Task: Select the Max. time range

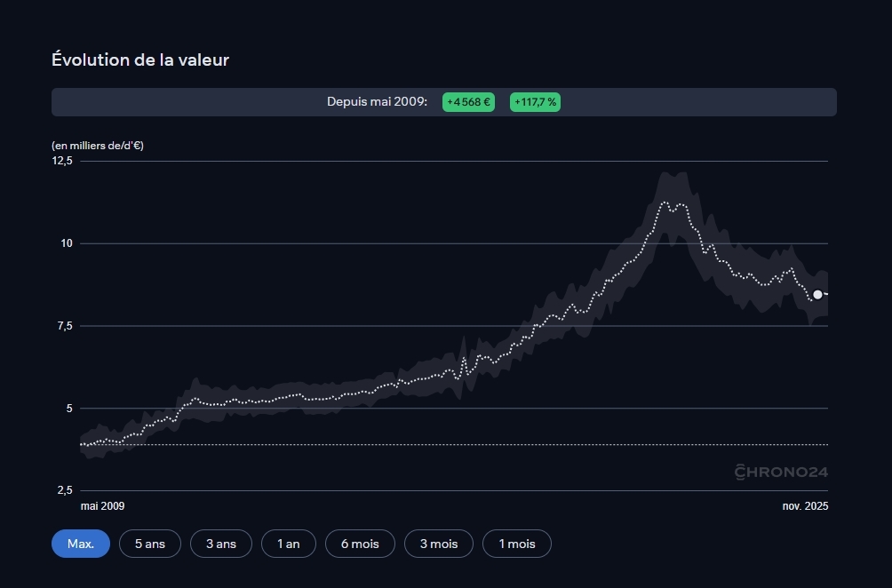Action: 81,544
